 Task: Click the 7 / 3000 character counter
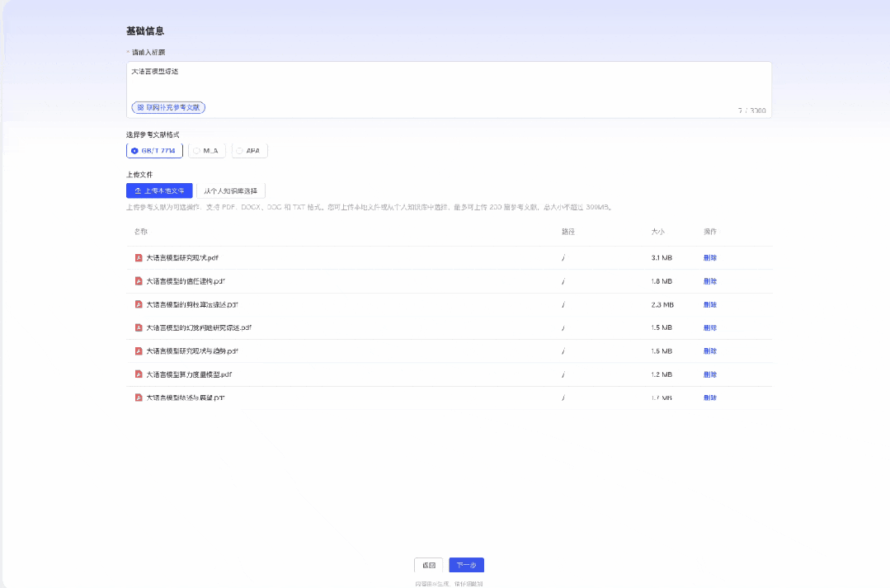tap(752, 111)
